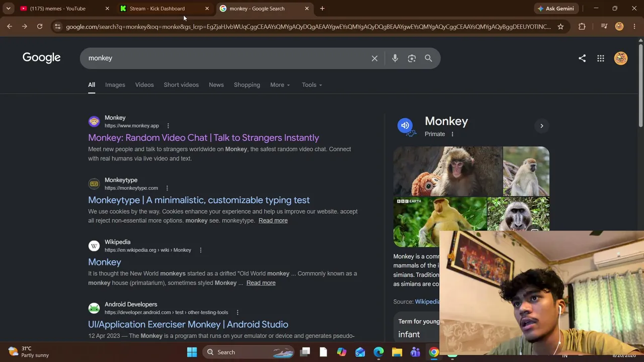Search by image with the Lens icon
Viewport: 644px width, 362px height.
pos(412,58)
